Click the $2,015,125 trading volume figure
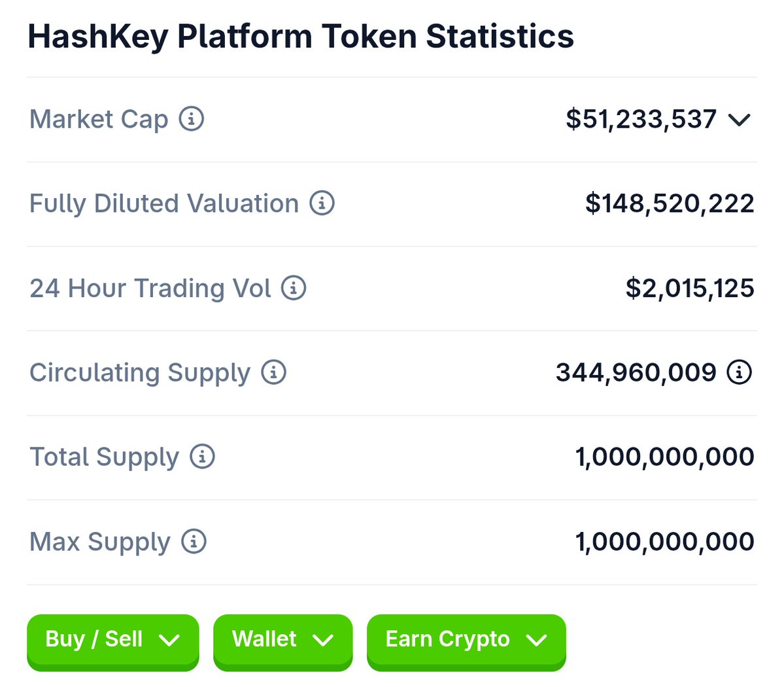 click(690, 288)
